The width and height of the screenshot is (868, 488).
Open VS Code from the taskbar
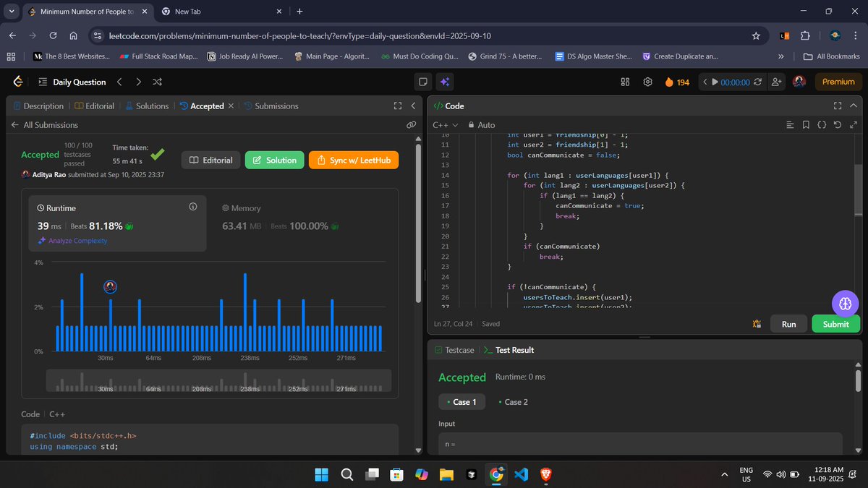(x=520, y=474)
